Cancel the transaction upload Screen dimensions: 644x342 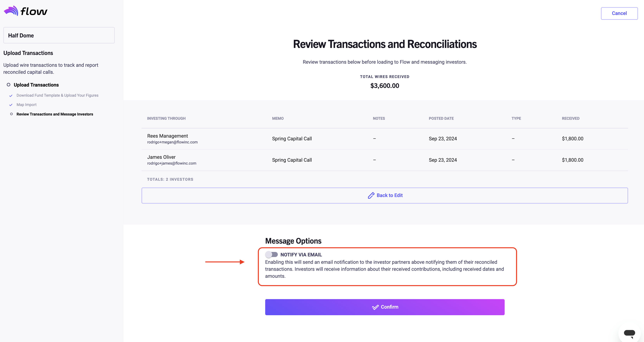point(619,13)
